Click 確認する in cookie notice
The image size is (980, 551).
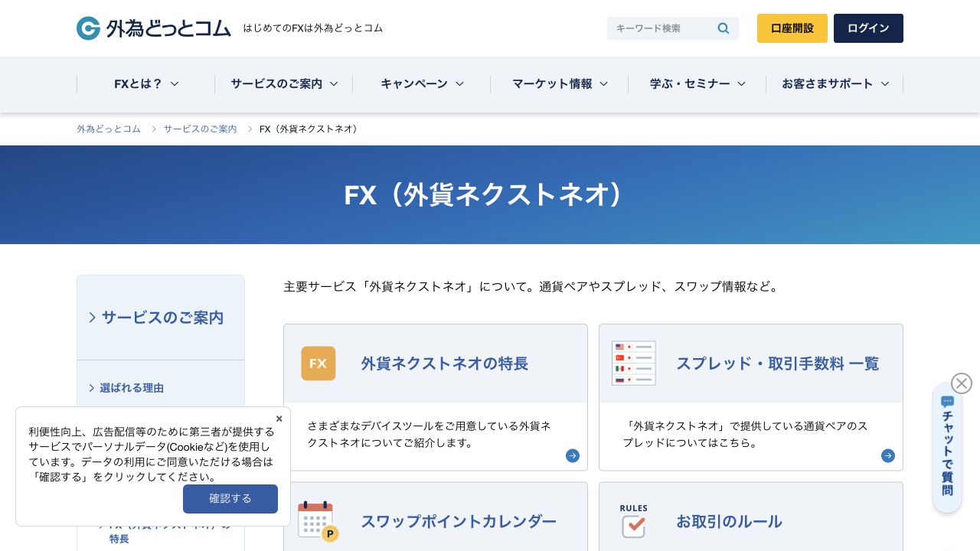[x=230, y=499]
